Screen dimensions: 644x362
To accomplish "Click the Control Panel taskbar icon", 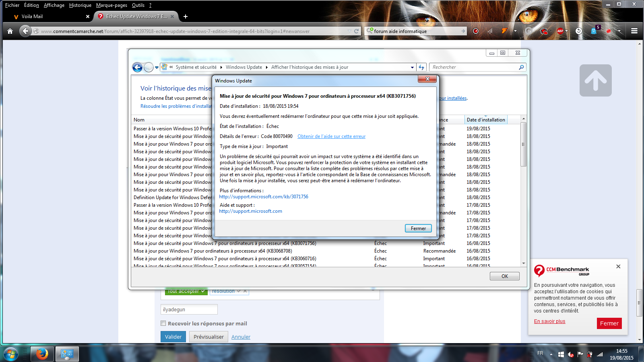I will [67, 354].
